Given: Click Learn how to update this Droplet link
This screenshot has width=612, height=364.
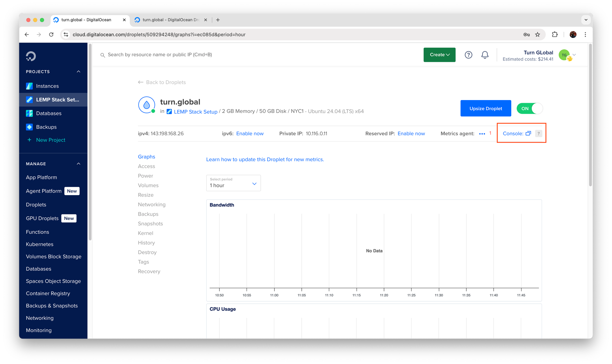Looking at the screenshot, I should tap(265, 159).
